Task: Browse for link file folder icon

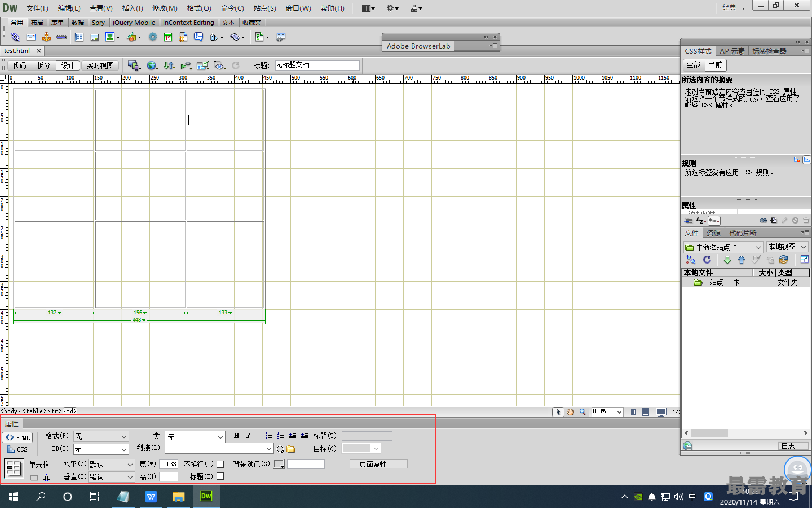Action: pos(291,449)
